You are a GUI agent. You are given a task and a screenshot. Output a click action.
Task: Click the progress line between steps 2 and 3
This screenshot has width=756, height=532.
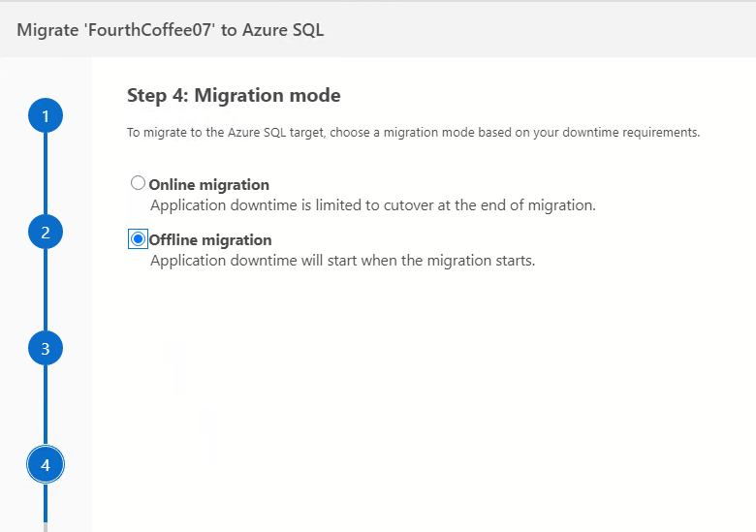(45, 290)
